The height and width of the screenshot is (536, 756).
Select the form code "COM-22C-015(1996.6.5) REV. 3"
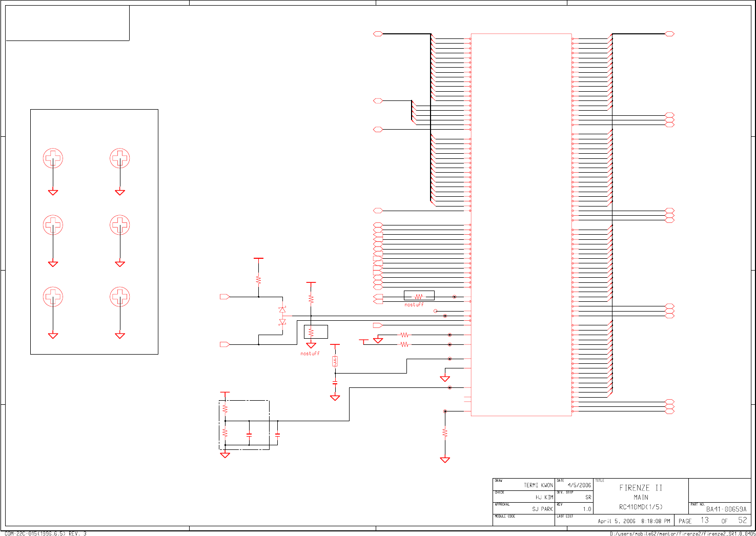pyautogui.click(x=46, y=533)
